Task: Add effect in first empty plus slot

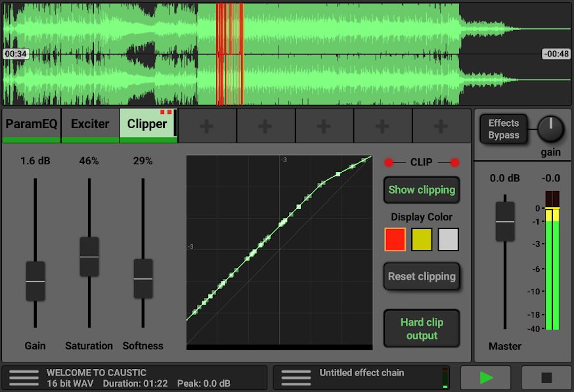Action: coord(207,126)
